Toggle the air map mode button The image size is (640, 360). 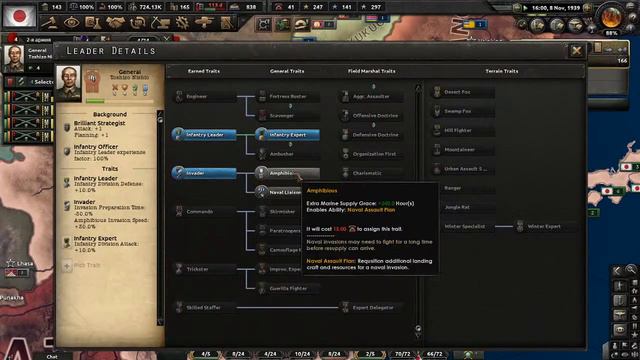pyautogui.click(x=576, y=26)
